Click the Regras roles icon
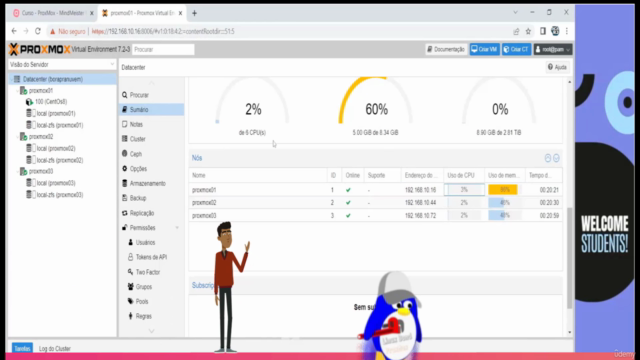This screenshot has height=360, width=640. tap(131, 316)
